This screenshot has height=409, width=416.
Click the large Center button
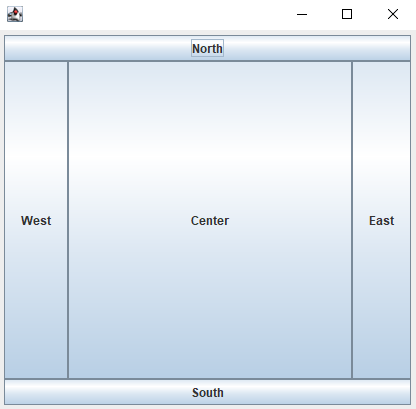pyautogui.click(x=210, y=220)
